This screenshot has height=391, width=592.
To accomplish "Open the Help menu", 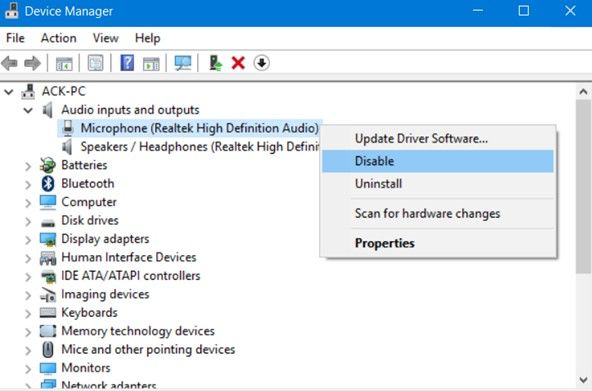I will [x=148, y=38].
